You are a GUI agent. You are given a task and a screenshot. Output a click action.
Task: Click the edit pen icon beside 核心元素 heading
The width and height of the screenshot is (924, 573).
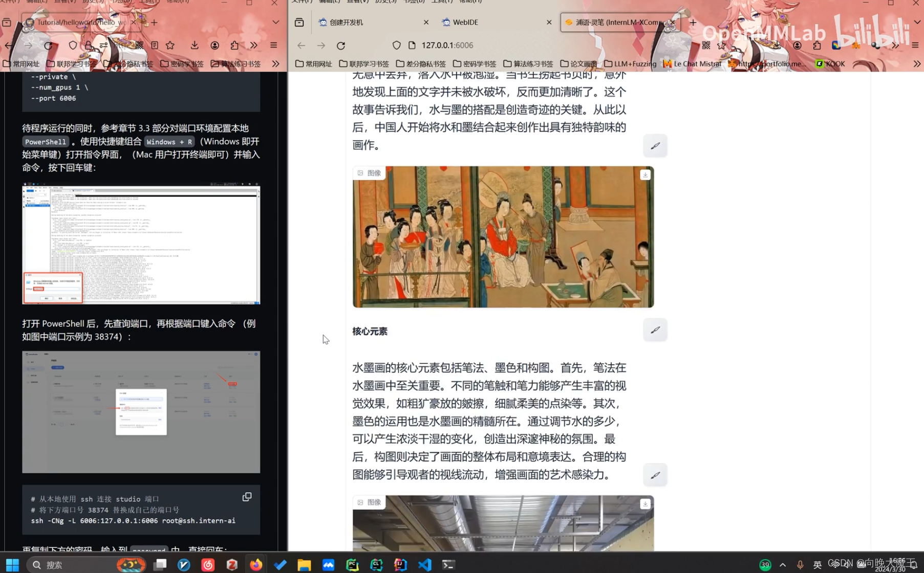(655, 330)
